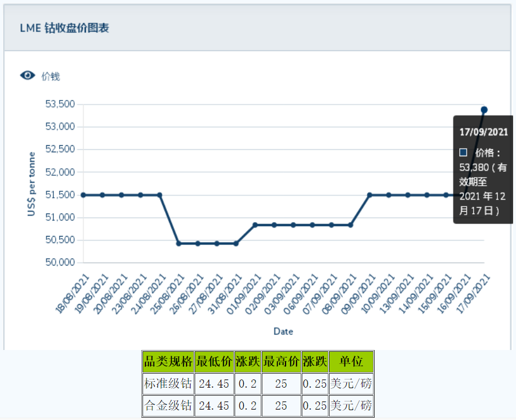The width and height of the screenshot is (516, 420).
Task: Click the square series marker in tooltip
Action: [463, 153]
